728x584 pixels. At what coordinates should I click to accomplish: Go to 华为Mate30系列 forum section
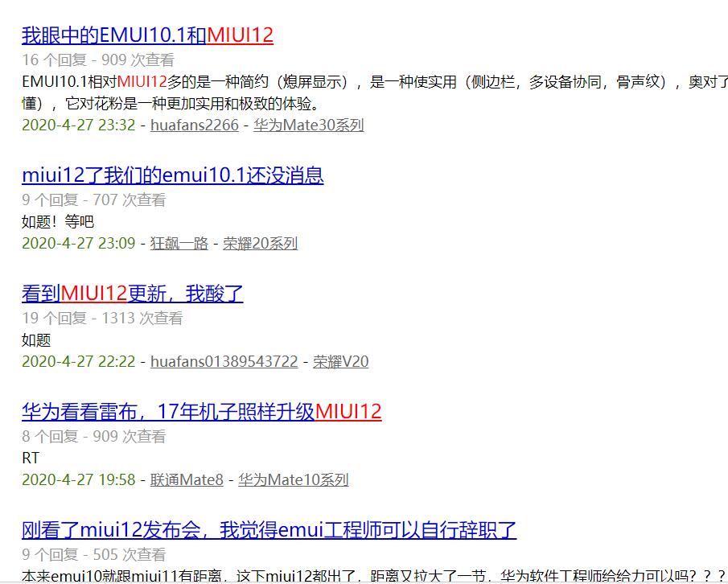pos(309,125)
